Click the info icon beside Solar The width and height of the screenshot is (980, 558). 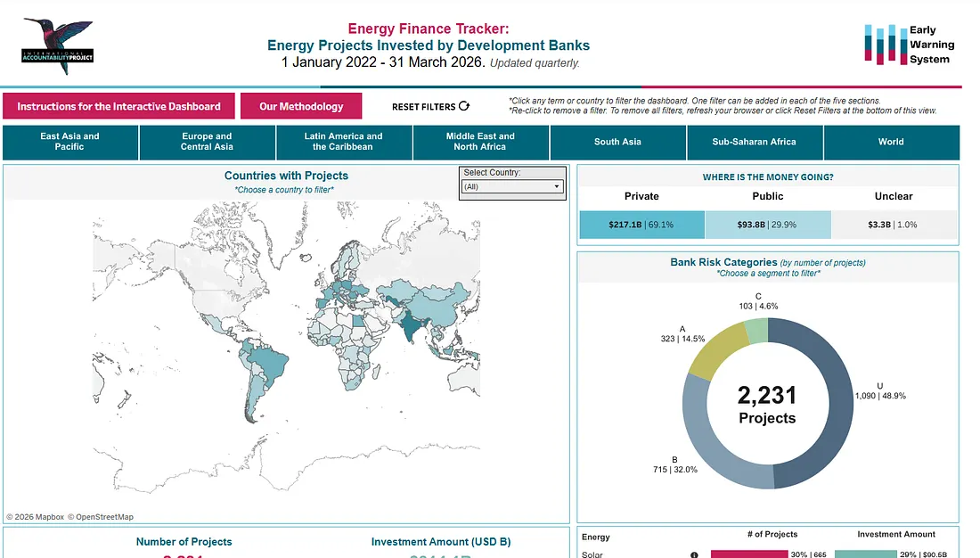694,554
